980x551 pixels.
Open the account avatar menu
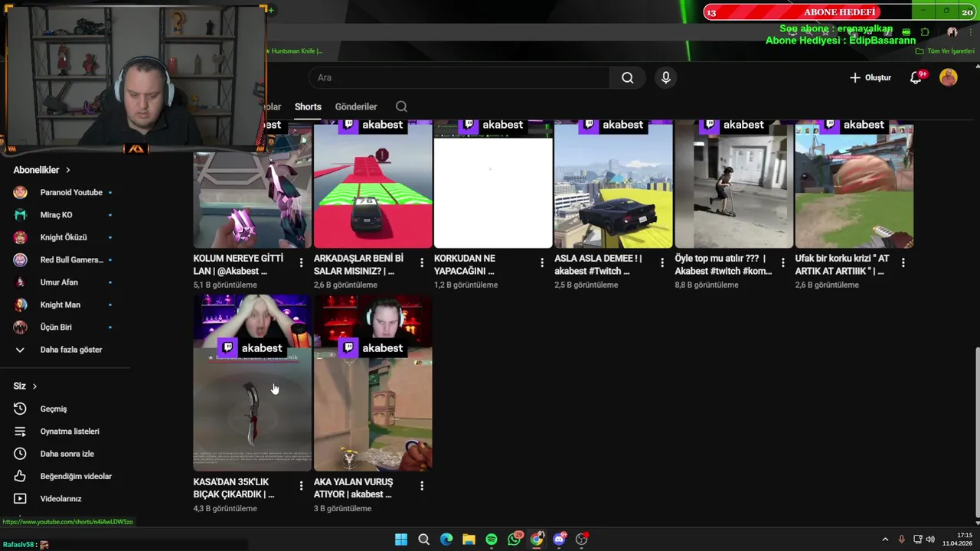[948, 77]
